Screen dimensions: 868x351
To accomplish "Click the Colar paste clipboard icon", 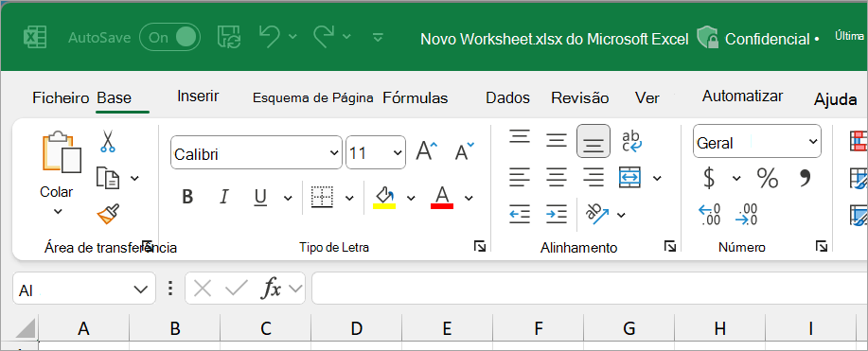I will coord(62,152).
